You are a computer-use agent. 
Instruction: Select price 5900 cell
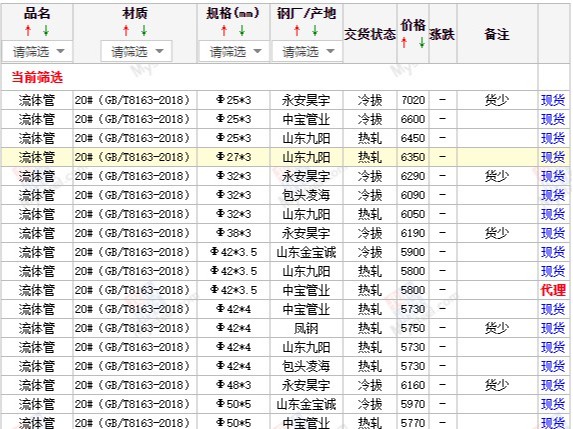tap(413, 252)
